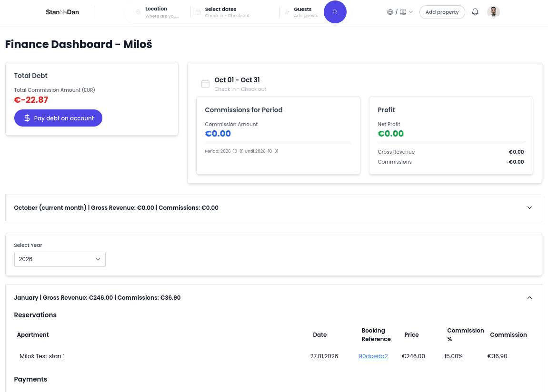The width and height of the screenshot is (548, 392).
Task: Click the calendar icon beside Select dates
Action: [198, 12]
